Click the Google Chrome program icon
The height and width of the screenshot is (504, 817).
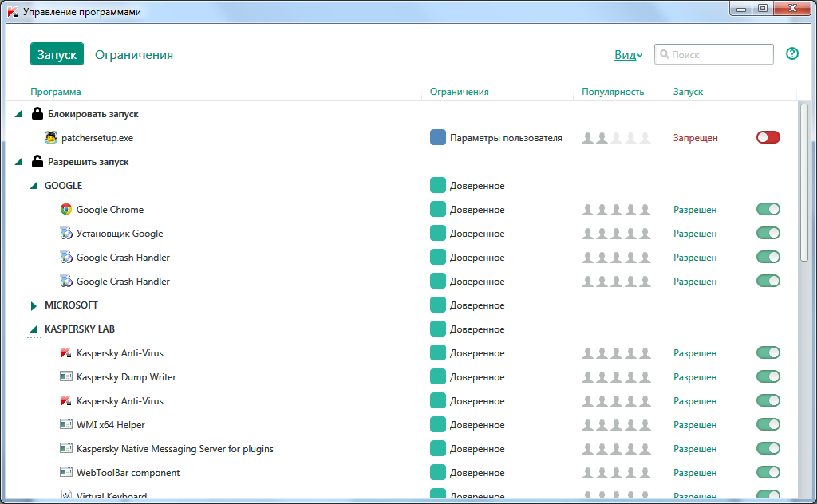(x=66, y=210)
